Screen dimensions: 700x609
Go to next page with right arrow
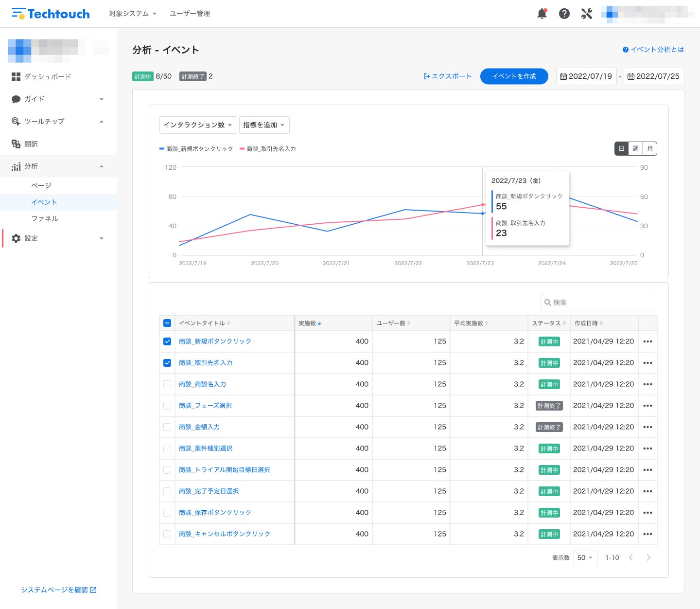[x=648, y=557]
